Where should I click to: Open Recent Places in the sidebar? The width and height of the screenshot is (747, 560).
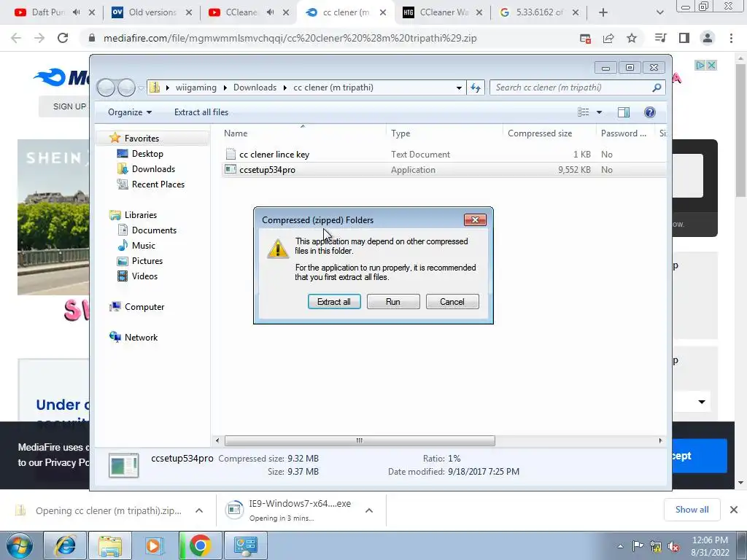(158, 184)
